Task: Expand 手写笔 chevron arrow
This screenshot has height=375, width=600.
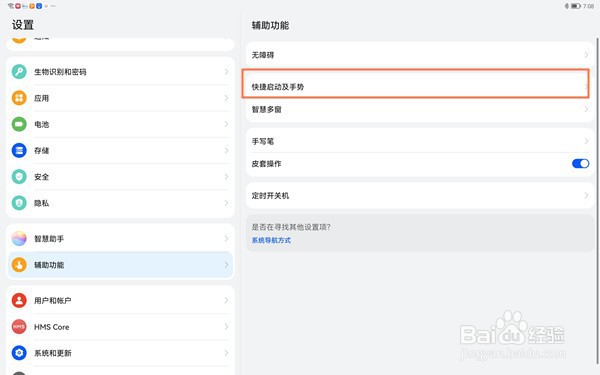Action: point(586,141)
